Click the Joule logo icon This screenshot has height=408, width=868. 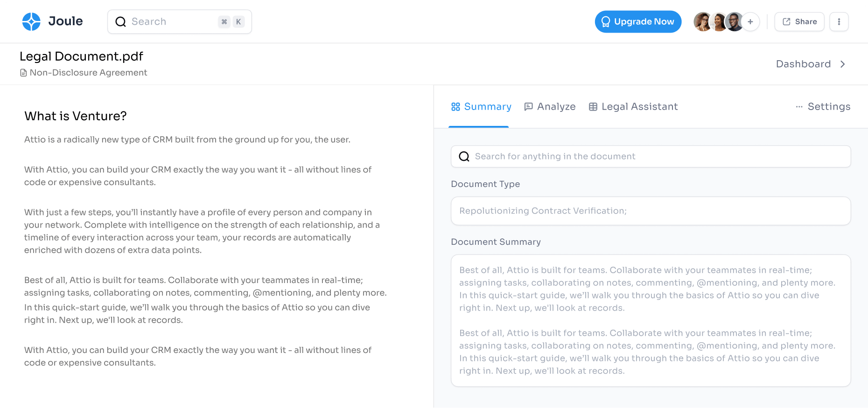tap(31, 21)
